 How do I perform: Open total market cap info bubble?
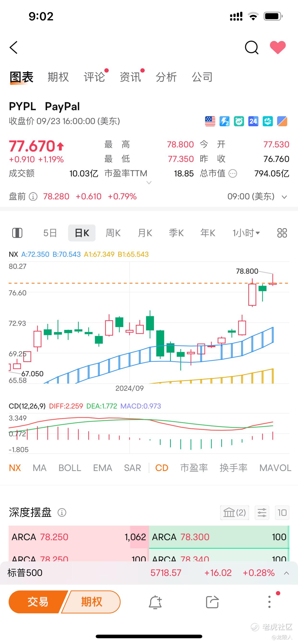coord(233,173)
